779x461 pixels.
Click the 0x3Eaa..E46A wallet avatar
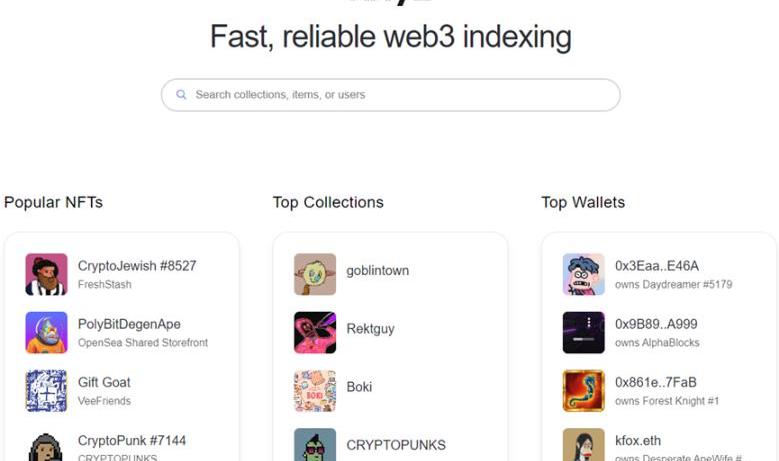[583, 274]
